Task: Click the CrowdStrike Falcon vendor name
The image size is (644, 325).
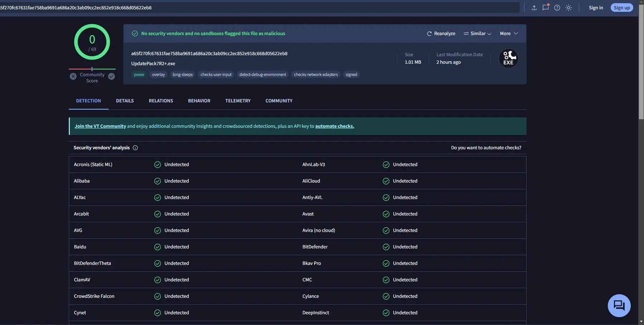Action: [x=94, y=296]
